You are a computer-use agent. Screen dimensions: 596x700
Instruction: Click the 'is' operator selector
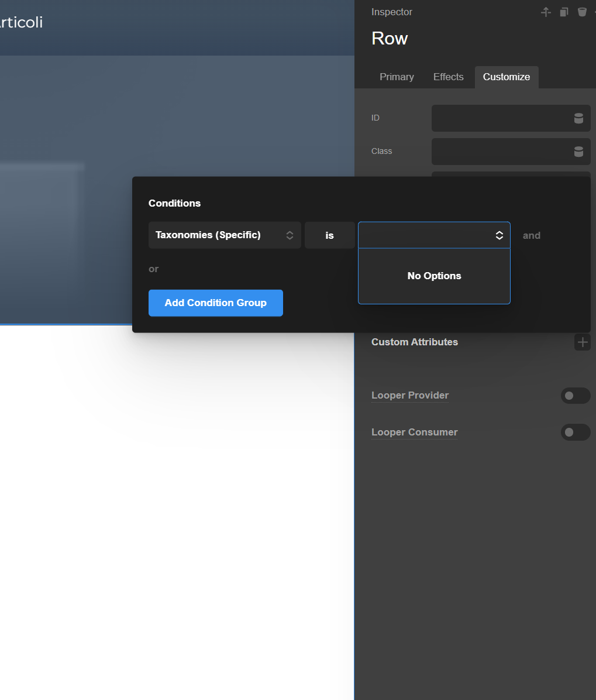tap(329, 235)
